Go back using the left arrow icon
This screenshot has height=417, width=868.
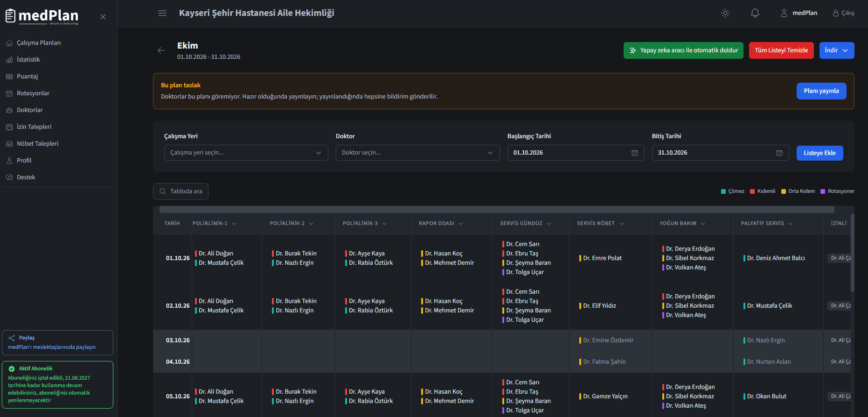161,50
